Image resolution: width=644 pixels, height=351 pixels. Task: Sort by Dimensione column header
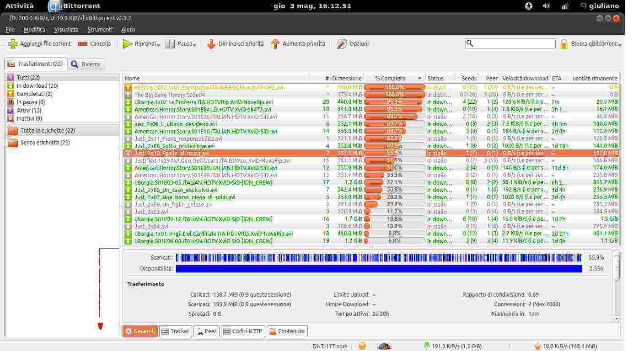tap(347, 78)
